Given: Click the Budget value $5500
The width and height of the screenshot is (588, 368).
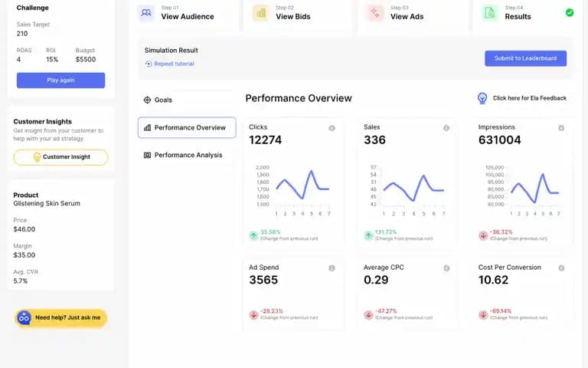Looking at the screenshot, I should [x=86, y=59].
